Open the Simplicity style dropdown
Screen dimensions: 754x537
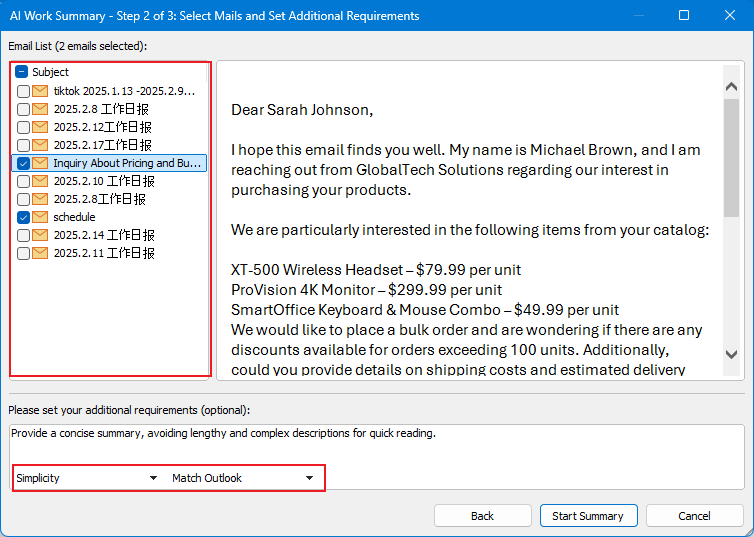[x=87, y=478]
